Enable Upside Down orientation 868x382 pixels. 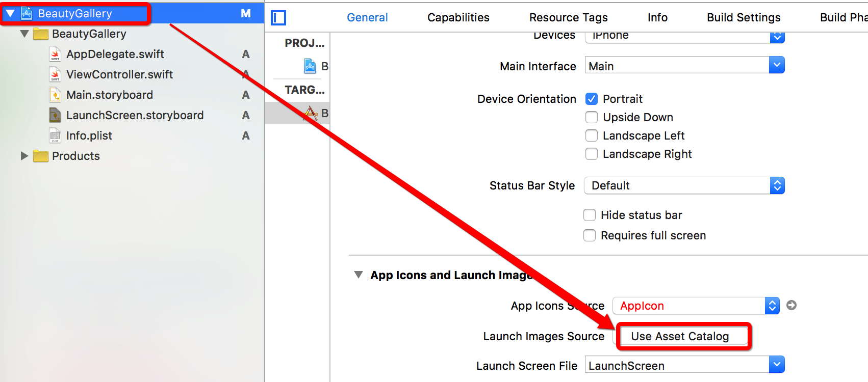592,117
